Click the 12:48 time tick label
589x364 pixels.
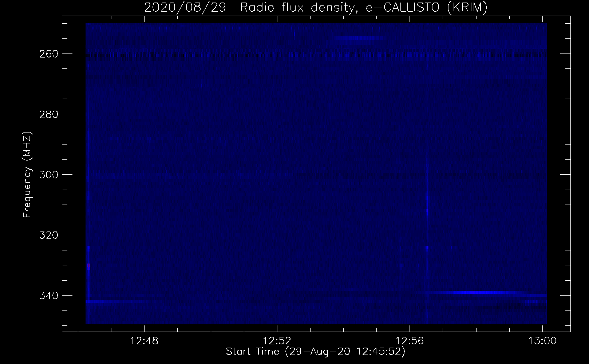[145, 341]
